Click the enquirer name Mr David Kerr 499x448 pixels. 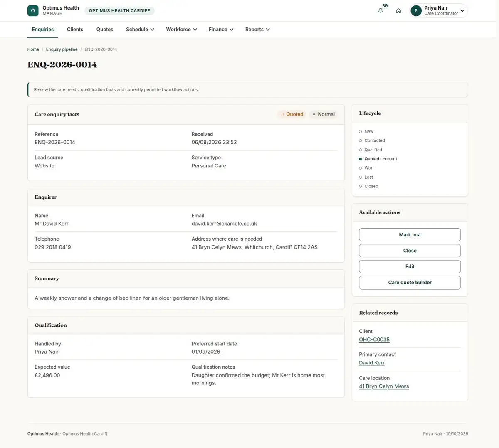(x=52, y=224)
